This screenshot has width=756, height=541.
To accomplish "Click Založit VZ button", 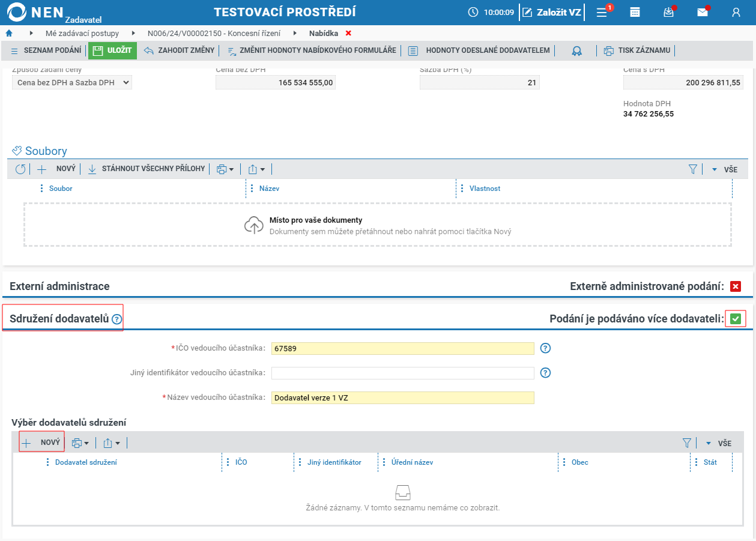I will click(x=552, y=12).
